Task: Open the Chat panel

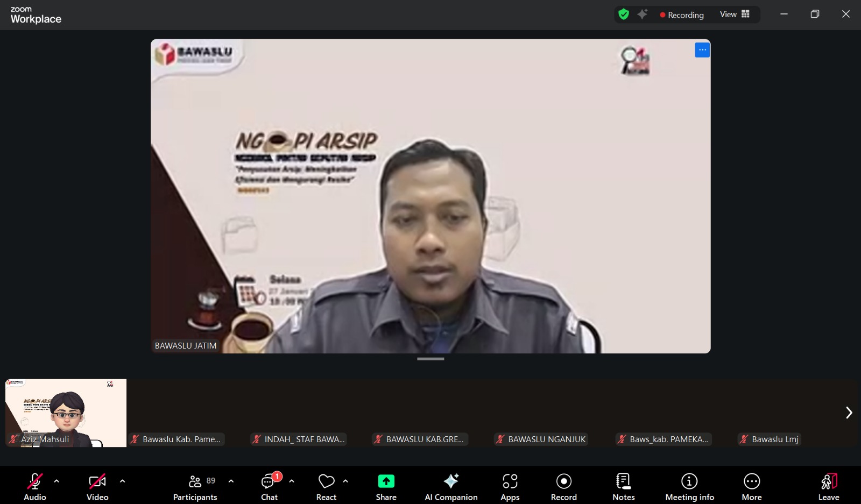Action: pos(269,486)
